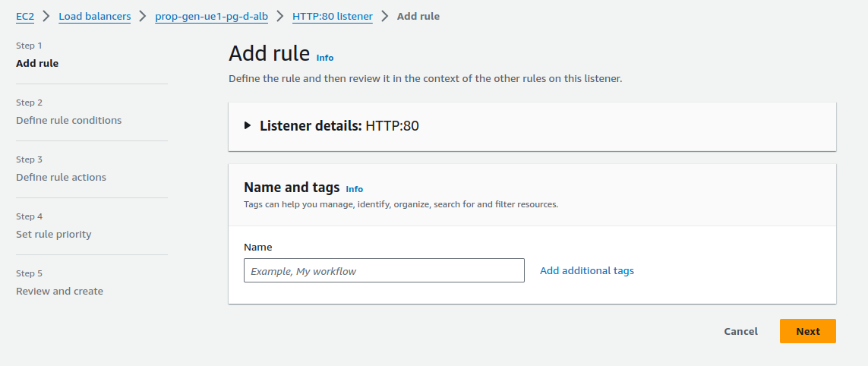Click the Add rule breadcrumb text

point(418,17)
